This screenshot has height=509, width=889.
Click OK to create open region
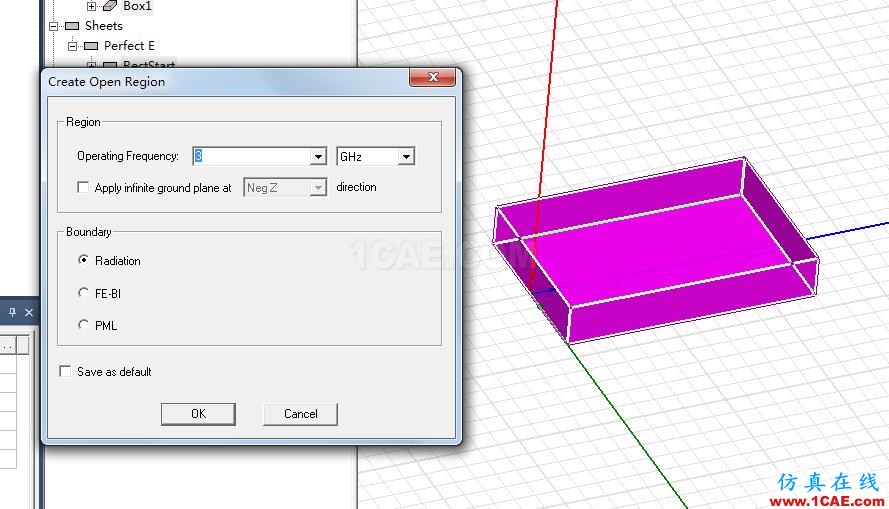198,414
